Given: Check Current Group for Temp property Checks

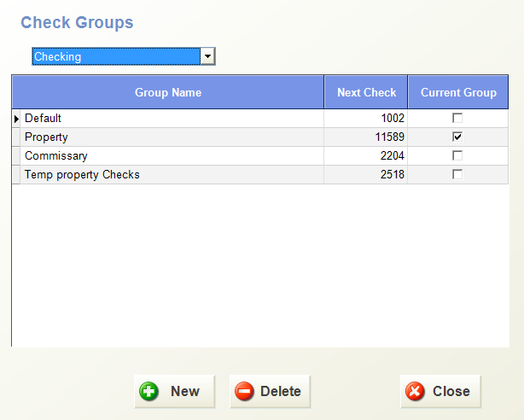Looking at the screenshot, I should pyautogui.click(x=457, y=175).
